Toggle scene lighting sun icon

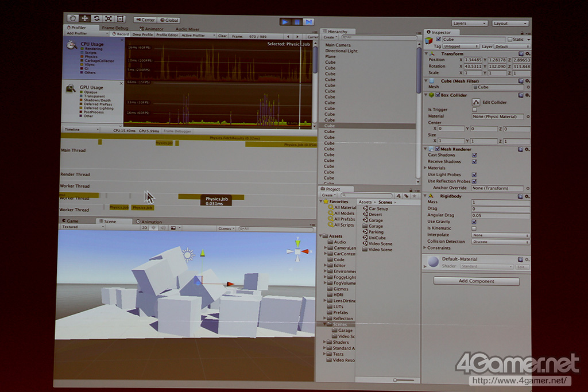153,228
